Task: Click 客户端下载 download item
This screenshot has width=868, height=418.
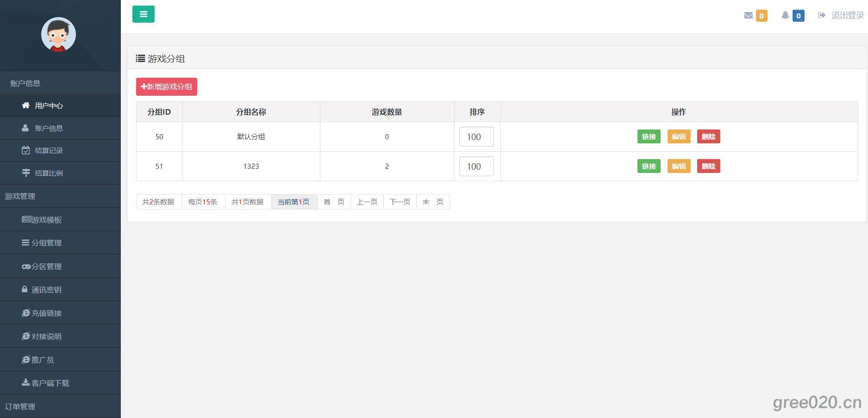Action: pos(46,383)
